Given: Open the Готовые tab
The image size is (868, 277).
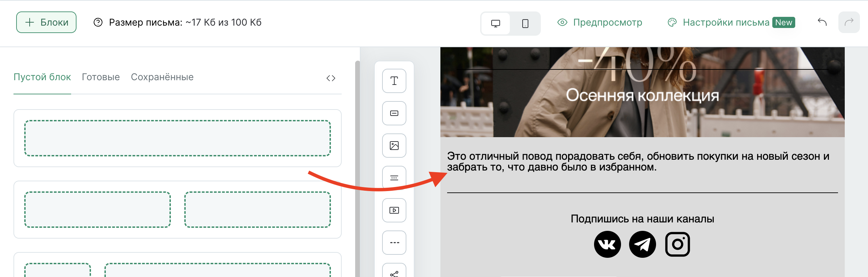Looking at the screenshot, I should [101, 77].
